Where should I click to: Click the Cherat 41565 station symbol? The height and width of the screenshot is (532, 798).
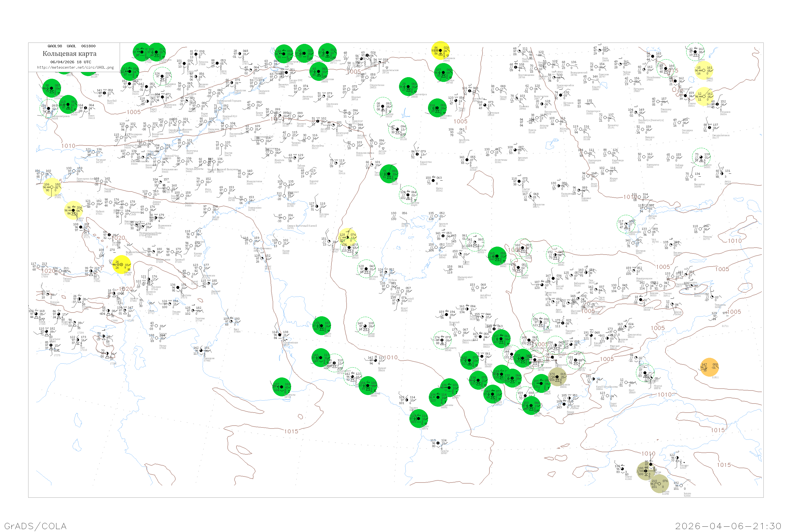(x=623, y=469)
